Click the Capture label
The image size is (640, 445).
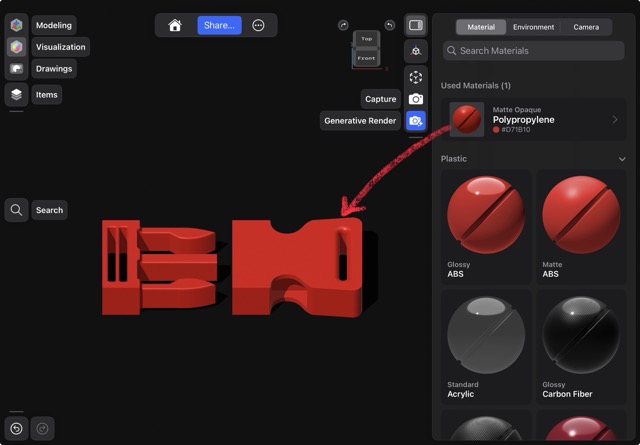pos(380,99)
